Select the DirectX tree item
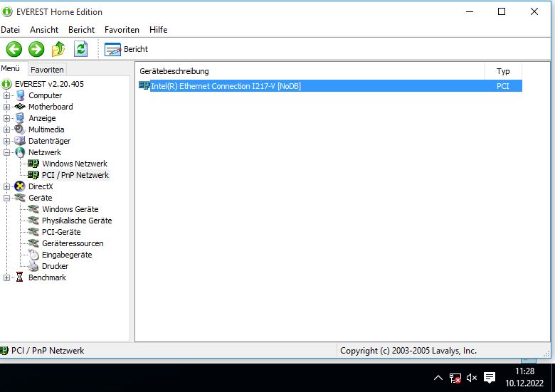 point(41,186)
